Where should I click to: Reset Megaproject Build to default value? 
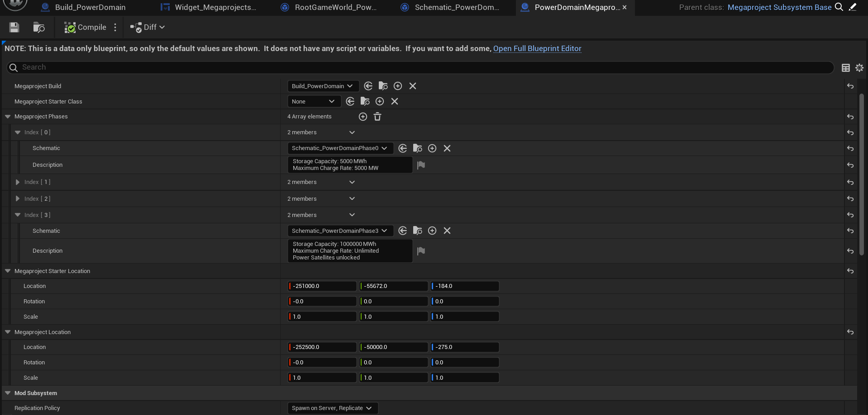pos(850,86)
